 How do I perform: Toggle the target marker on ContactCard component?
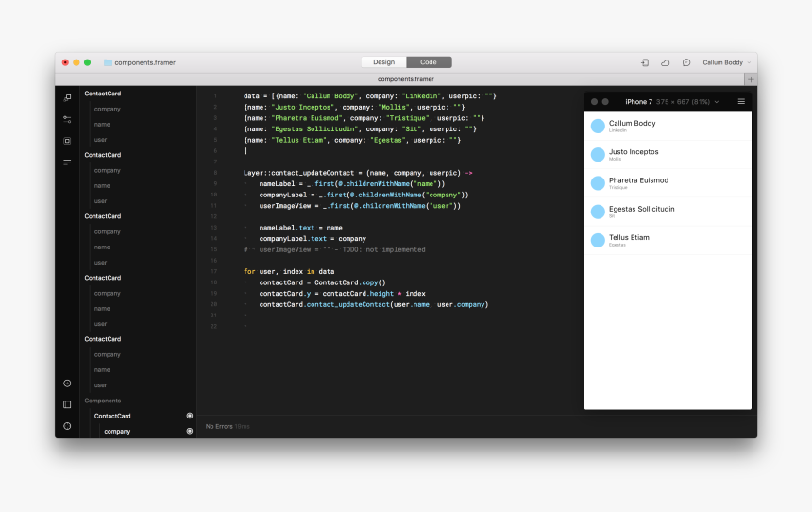point(189,416)
